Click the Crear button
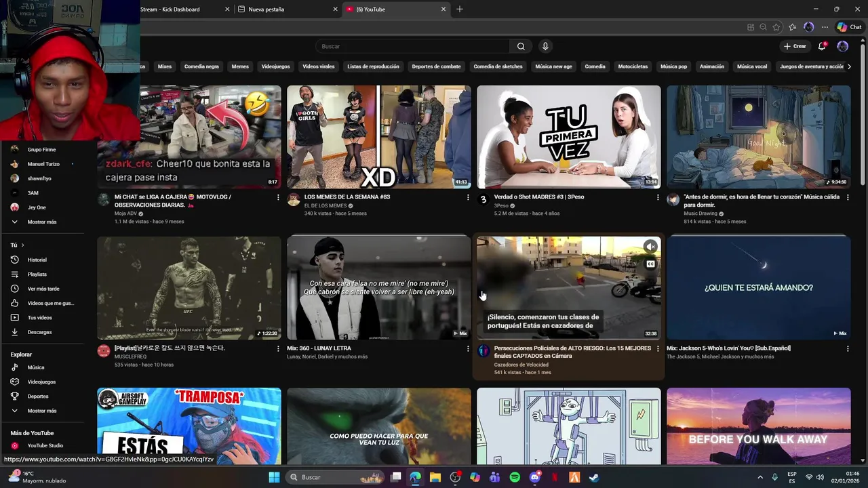This screenshot has height=488, width=868. (x=795, y=46)
